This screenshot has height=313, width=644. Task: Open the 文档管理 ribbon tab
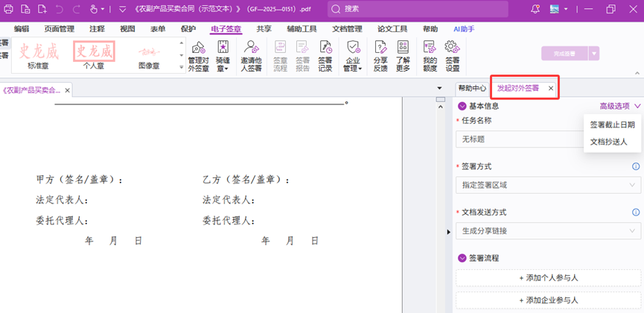pyautogui.click(x=347, y=29)
